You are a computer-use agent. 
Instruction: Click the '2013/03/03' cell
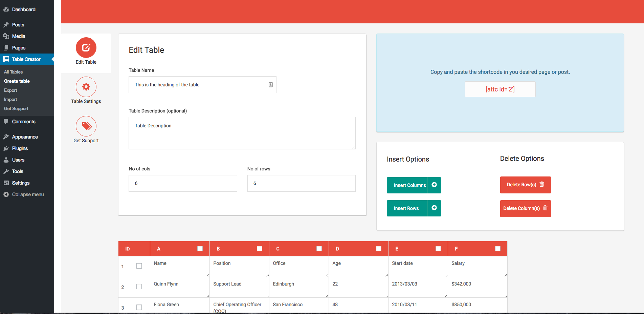tap(418, 287)
